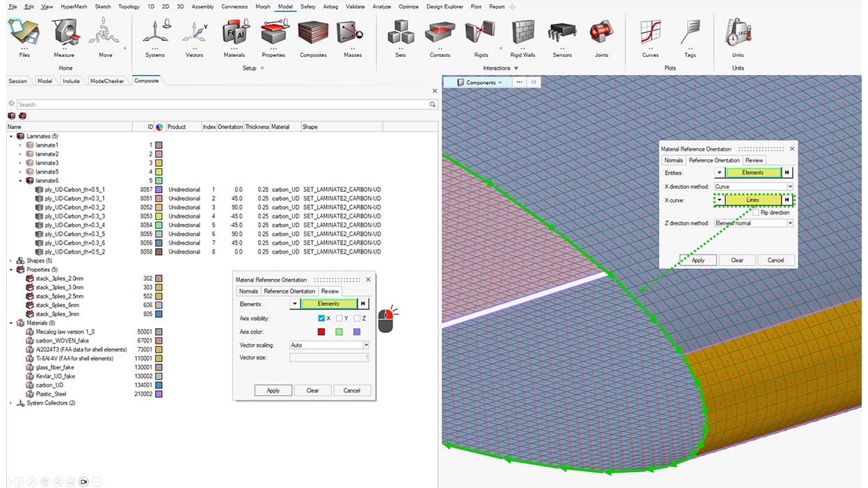The width and height of the screenshot is (868, 488).
Task: Open the Properties tool icon
Action: click(x=273, y=35)
